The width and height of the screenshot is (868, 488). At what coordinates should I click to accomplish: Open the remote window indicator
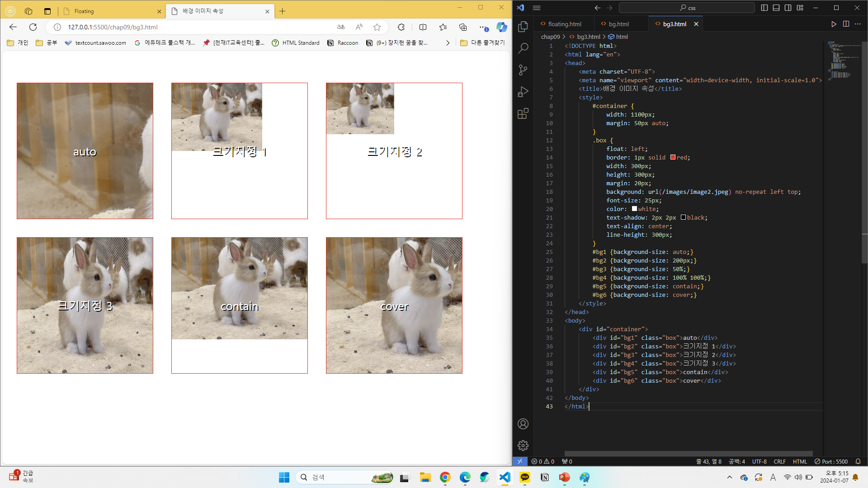coord(520,461)
